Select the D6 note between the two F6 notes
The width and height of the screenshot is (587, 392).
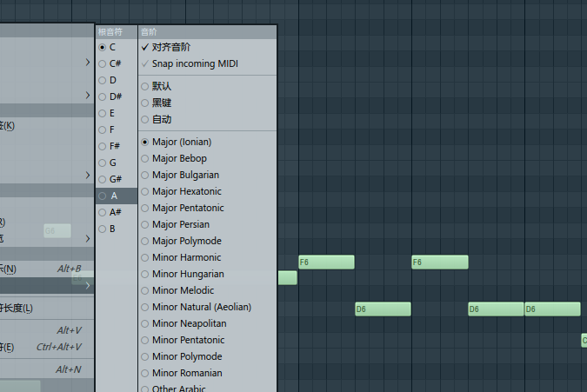click(383, 309)
